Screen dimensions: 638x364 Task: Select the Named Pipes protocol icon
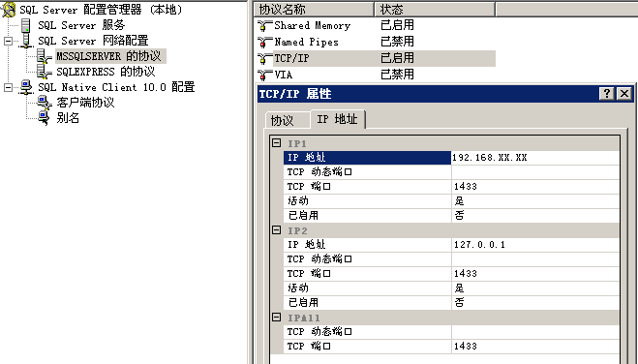pyautogui.click(x=264, y=42)
